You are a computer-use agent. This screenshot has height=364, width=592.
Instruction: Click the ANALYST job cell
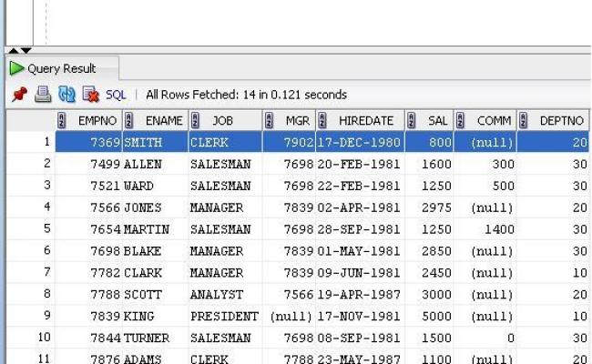[x=225, y=295]
